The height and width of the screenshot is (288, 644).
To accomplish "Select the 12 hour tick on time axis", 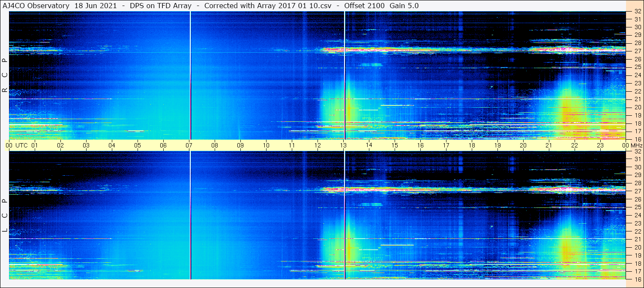I will (318, 145).
